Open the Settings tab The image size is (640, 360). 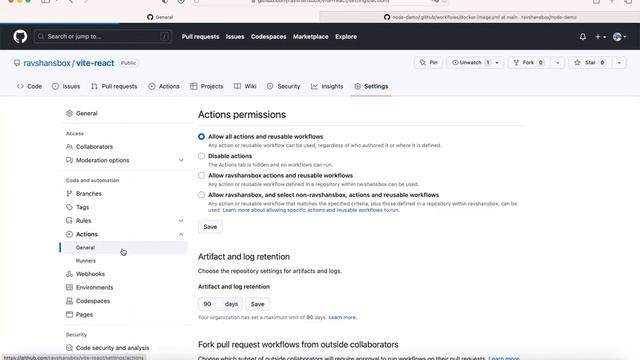371,86
